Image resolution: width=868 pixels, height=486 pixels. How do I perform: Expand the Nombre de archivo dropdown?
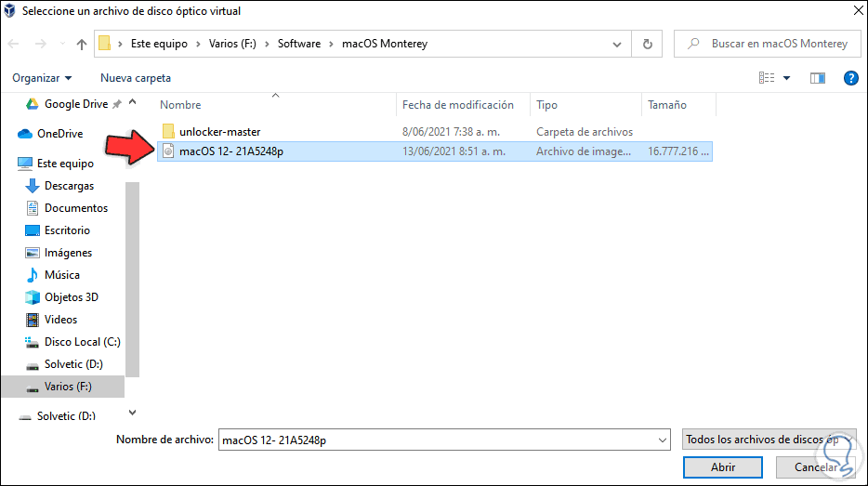(x=662, y=440)
